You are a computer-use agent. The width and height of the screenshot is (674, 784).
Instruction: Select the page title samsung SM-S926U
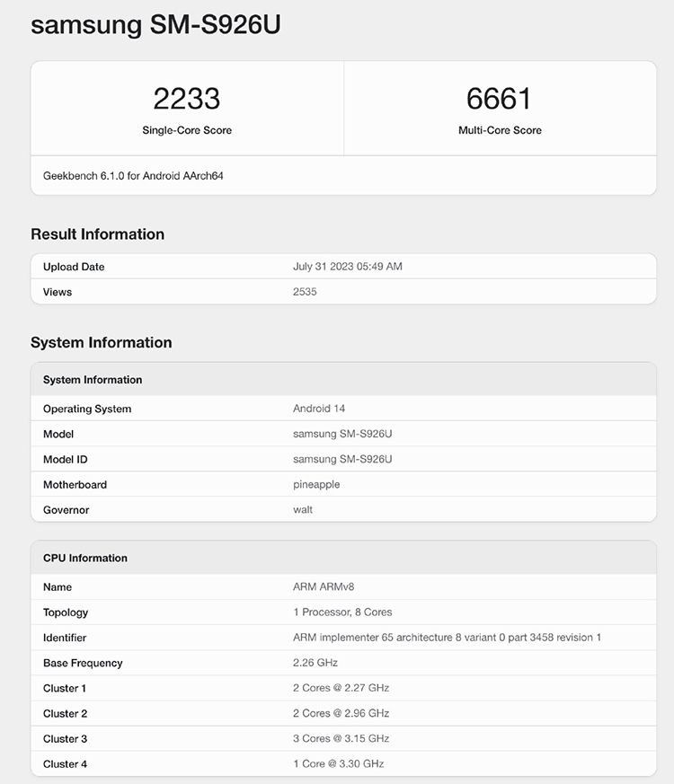[155, 24]
